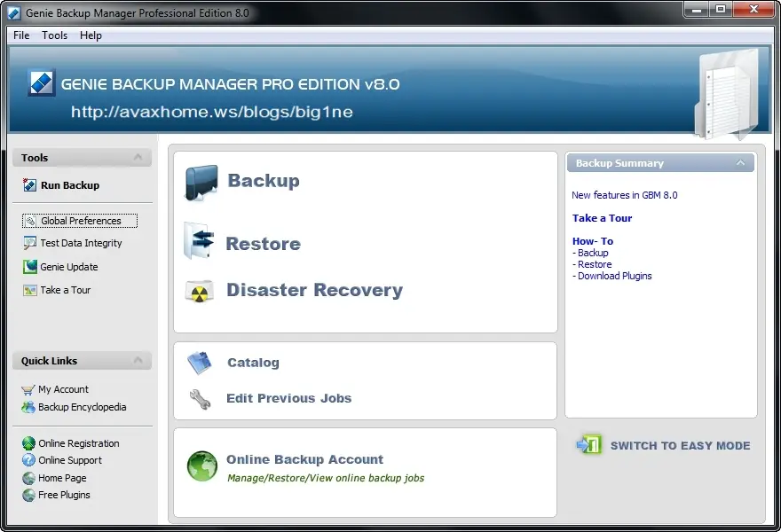
Task: Open the Tools menu
Action: [54, 35]
